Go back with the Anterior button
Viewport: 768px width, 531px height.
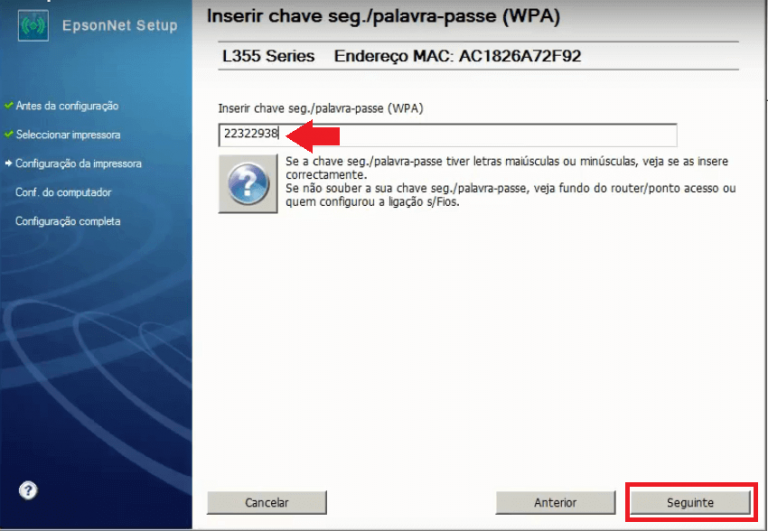[x=555, y=502]
